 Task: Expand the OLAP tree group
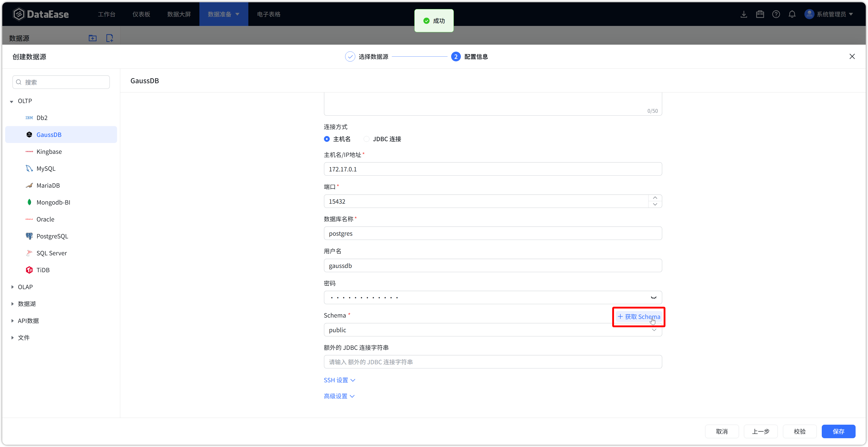(x=12, y=287)
